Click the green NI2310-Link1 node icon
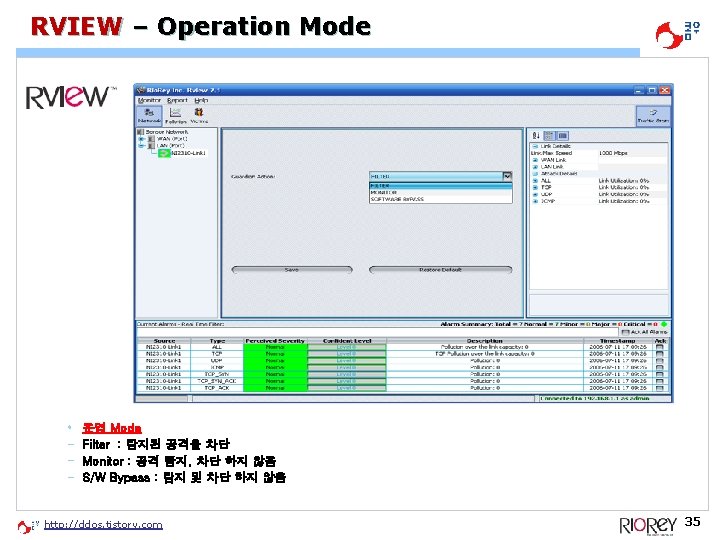This screenshot has width=720, height=540. coord(164,153)
